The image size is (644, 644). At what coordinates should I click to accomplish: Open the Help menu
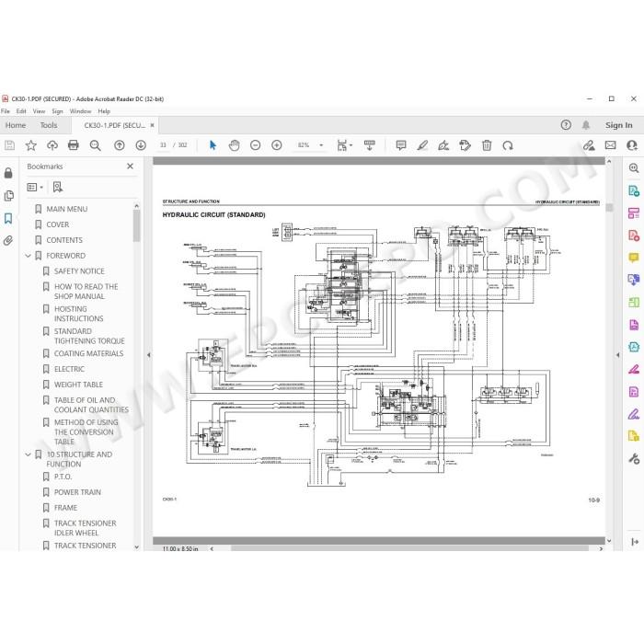tap(104, 111)
